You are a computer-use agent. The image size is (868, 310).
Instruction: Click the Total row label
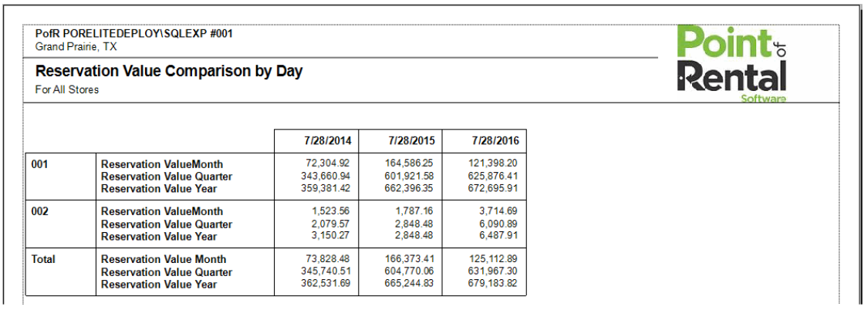click(x=43, y=260)
